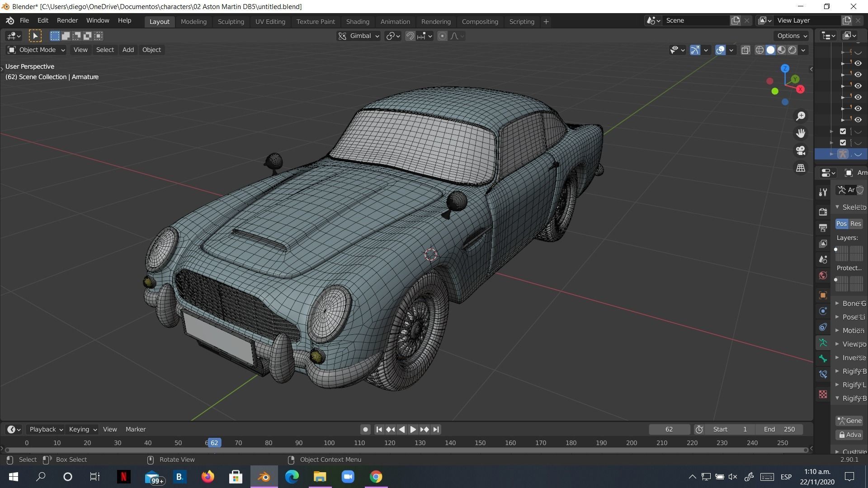This screenshot has width=868, height=488.
Task: Open Gimbal transform orientation dropdown
Action: (359, 36)
